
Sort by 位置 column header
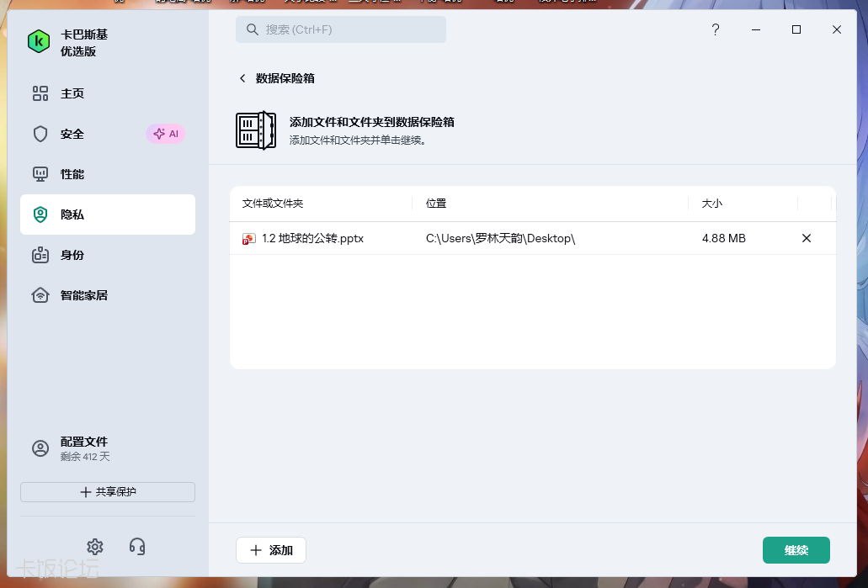(x=436, y=204)
